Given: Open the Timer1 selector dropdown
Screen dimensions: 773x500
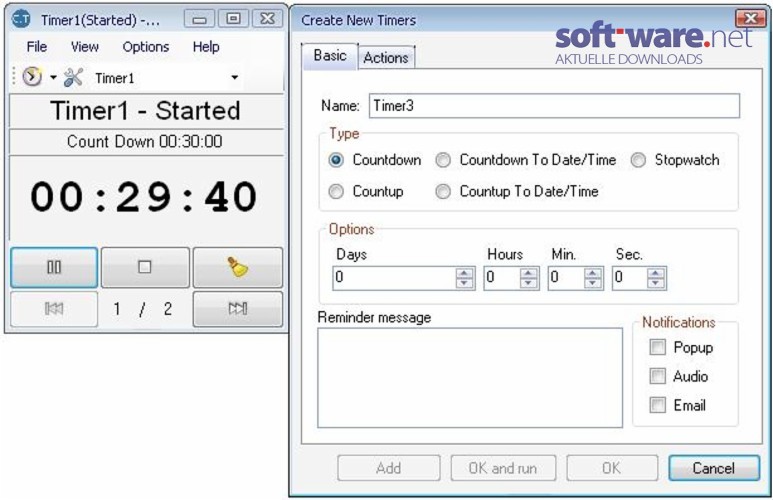Looking at the screenshot, I should pyautogui.click(x=235, y=77).
